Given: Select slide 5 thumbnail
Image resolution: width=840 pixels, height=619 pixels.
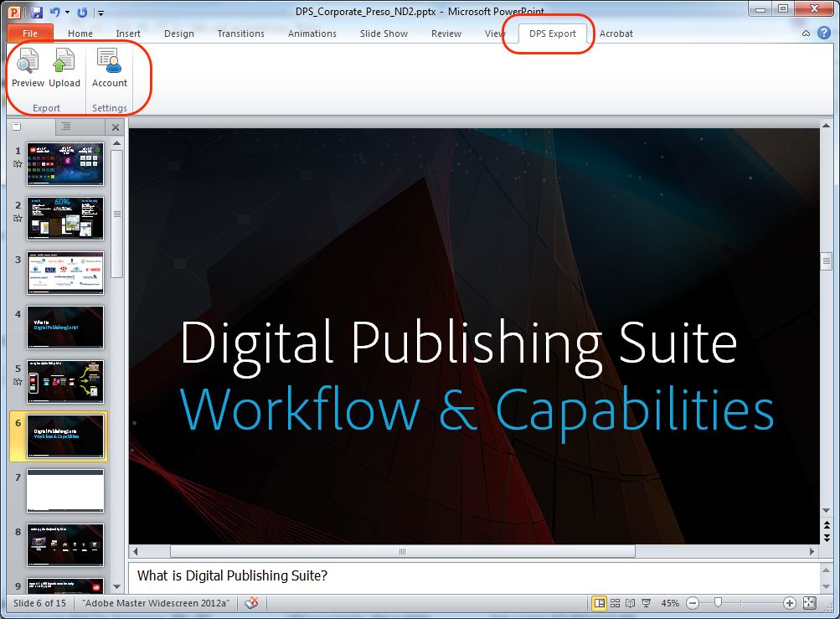Looking at the screenshot, I should click(65, 382).
